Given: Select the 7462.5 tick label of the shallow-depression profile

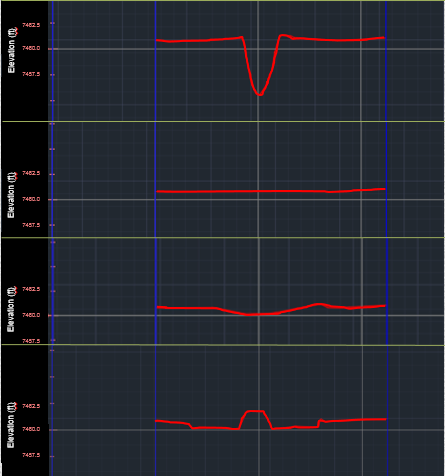Looking at the screenshot, I should coord(31,289).
